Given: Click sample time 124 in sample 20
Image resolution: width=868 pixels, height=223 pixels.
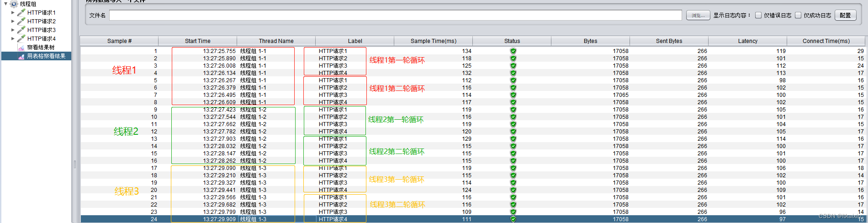Looking at the screenshot, I should coord(466,190).
